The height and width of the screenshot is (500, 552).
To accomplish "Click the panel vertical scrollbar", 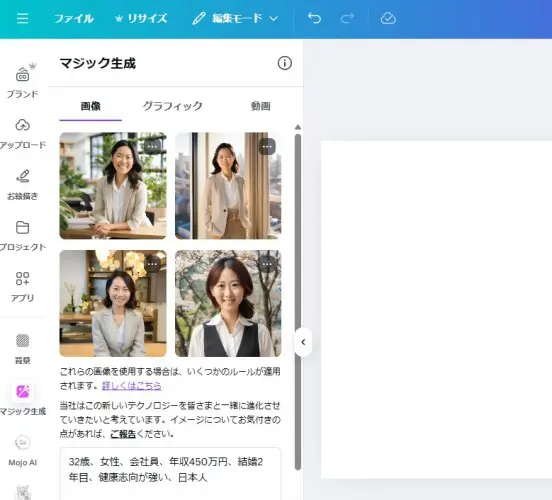I will click(x=298, y=302).
